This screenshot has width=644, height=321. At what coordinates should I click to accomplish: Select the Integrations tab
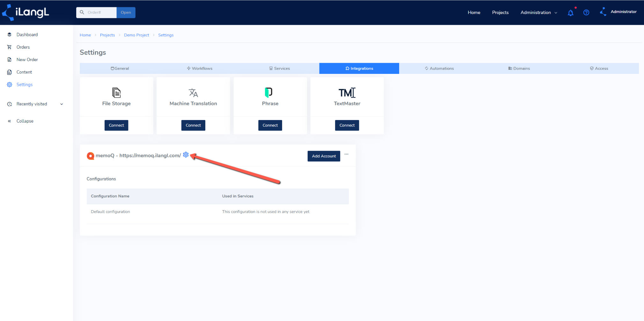[x=359, y=68]
